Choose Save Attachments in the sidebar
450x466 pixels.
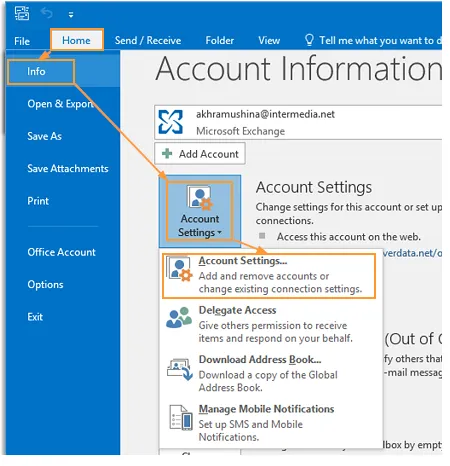click(x=68, y=168)
